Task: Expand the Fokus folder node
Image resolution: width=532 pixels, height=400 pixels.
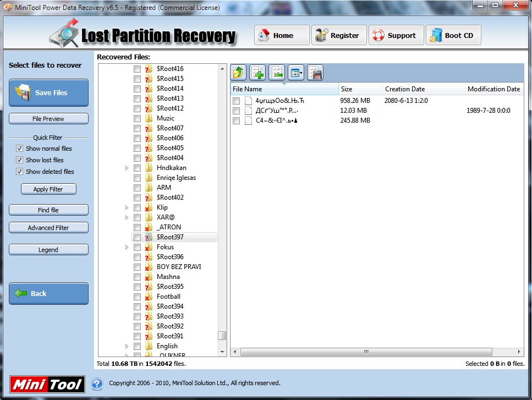Action: (127, 248)
